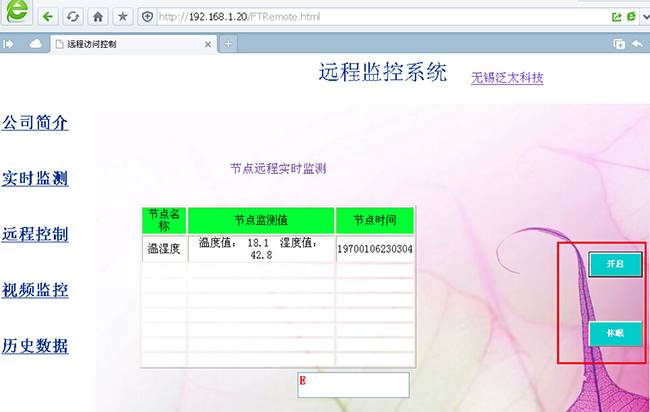Open a new tab with plus button
Image resolution: width=650 pixels, height=412 pixels.
229,44
